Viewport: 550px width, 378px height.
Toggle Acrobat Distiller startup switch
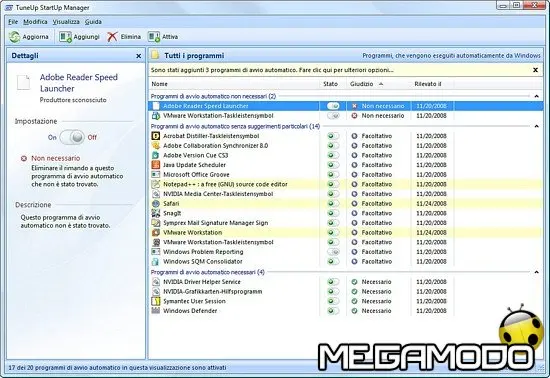(333, 136)
